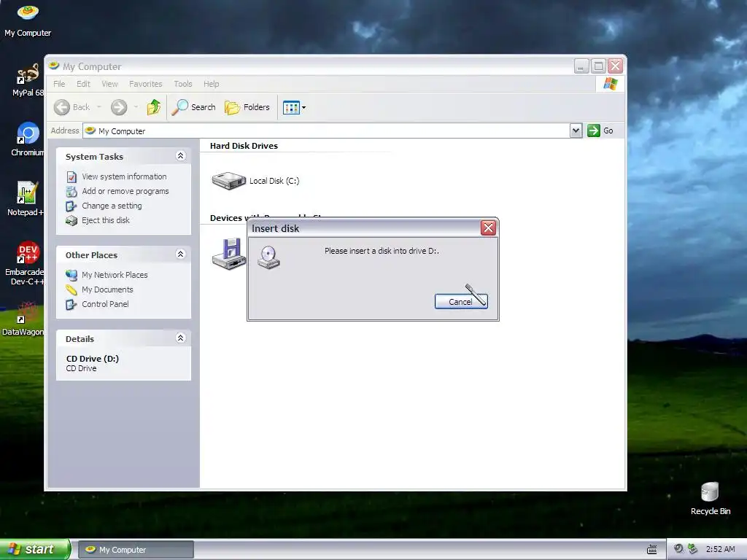The image size is (747, 560).
Task: Open the Tools menu
Action: 183,84
